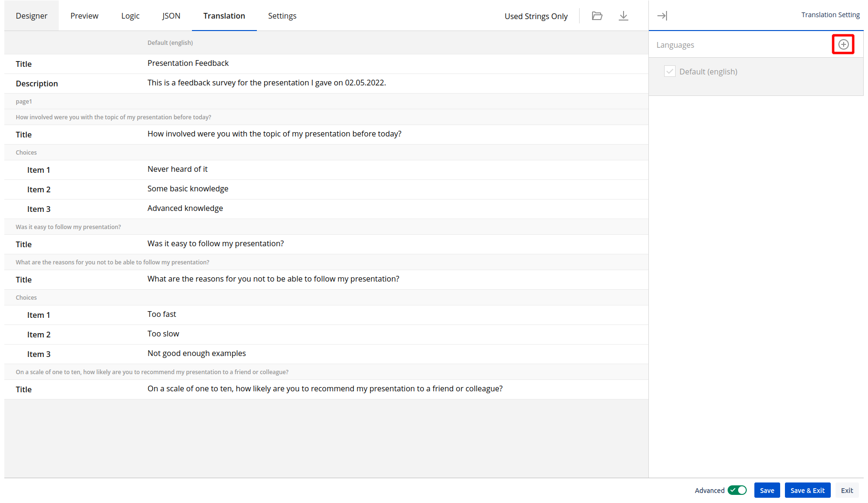The width and height of the screenshot is (868, 503).
Task: Switch to the Designer tab
Action: pos(32,16)
